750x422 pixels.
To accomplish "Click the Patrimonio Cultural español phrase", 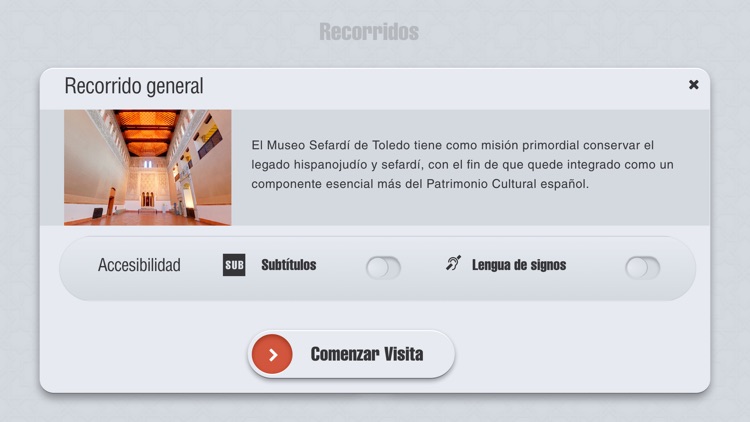I will point(507,184).
